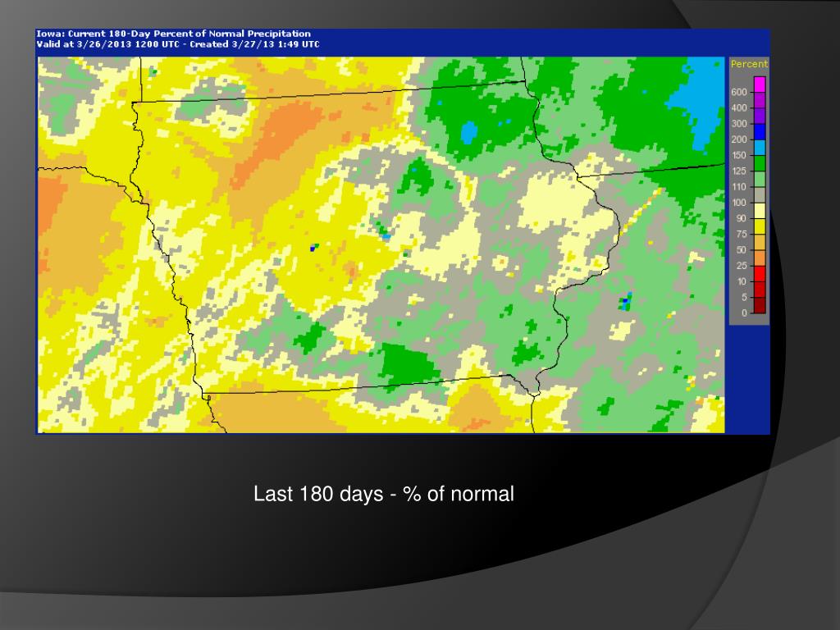
Task: Select the "50" legend value
Action: coord(741,250)
